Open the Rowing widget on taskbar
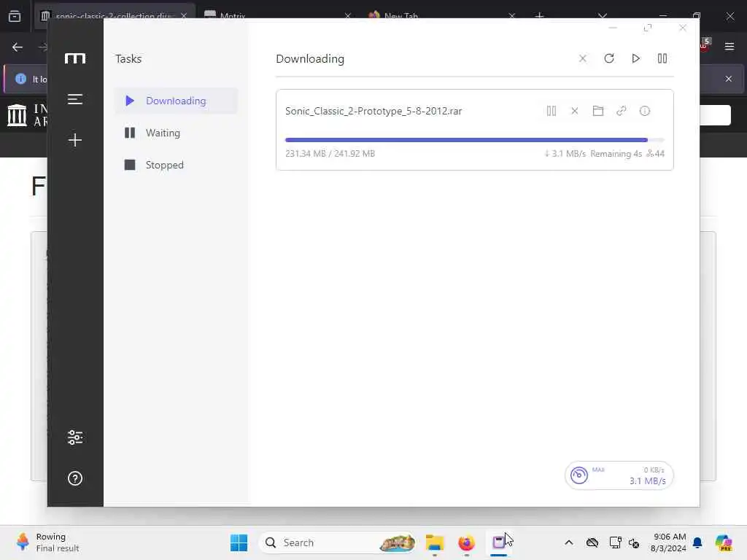 click(47, 542)
